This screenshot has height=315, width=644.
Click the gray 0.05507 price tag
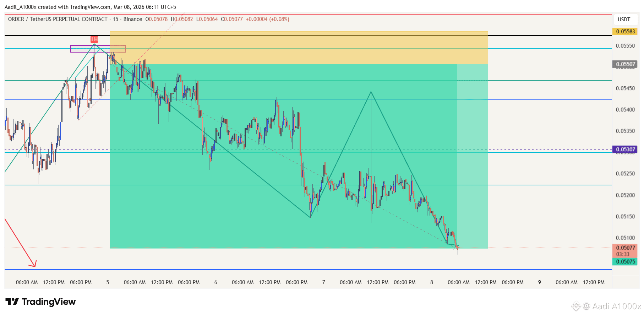click(625, 64)
